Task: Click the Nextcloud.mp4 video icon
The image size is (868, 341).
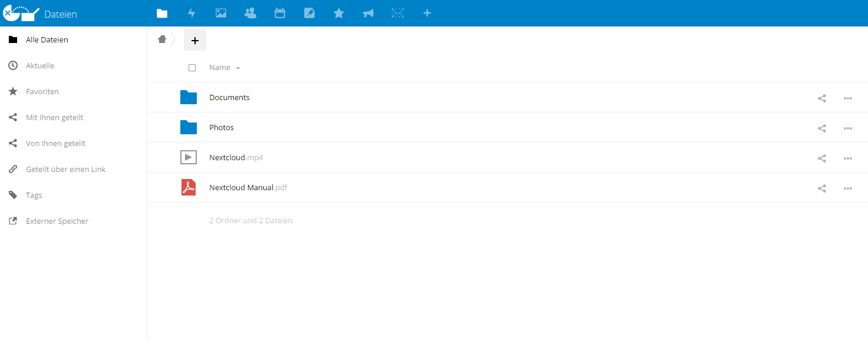Action: (189, 157)
